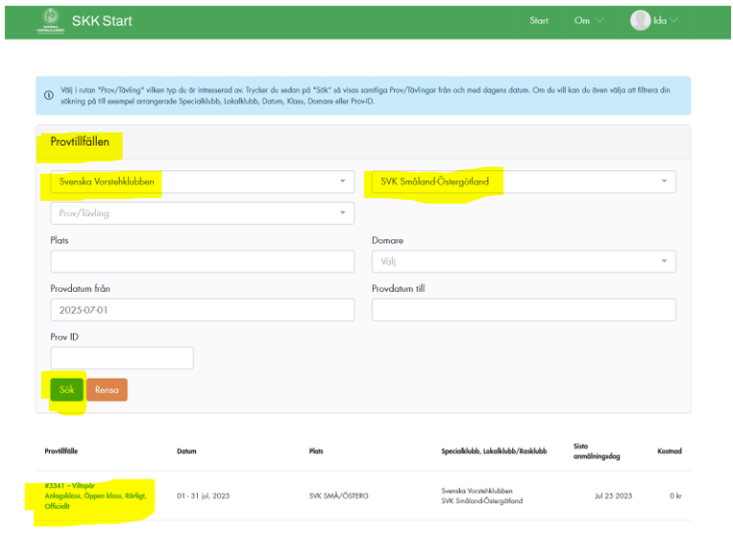733x560 pixels.
Task: Go to Start in top navigation
Action: pyautogui.click(x=539, y=20)
